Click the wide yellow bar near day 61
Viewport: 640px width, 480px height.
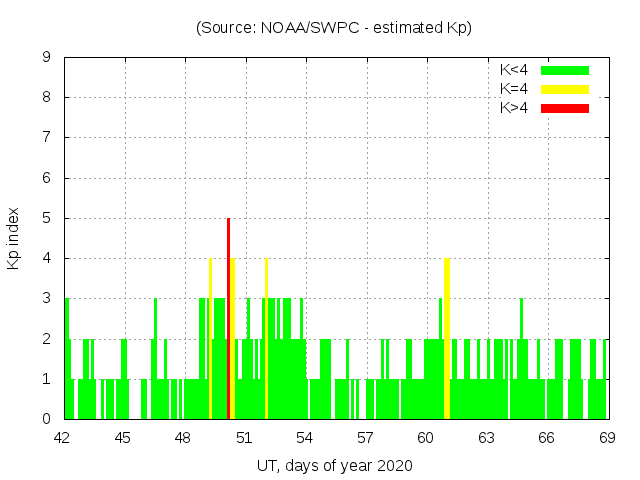[x=447, y=338]
